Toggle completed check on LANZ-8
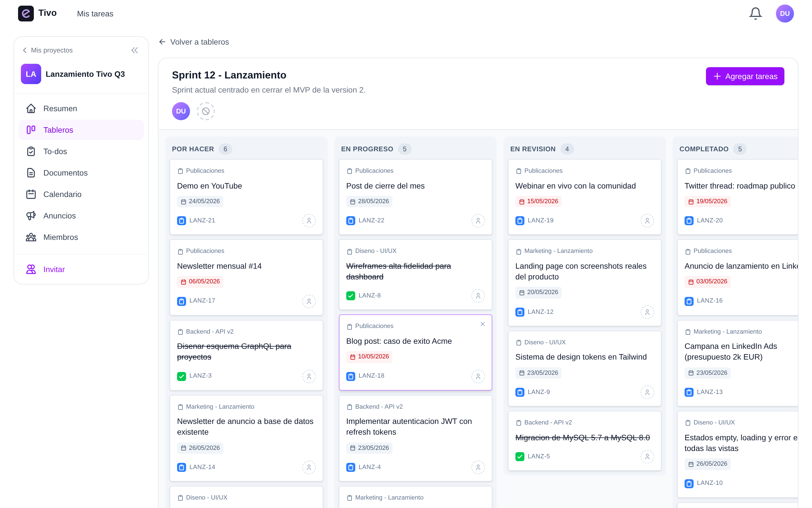The image size is (812, 508). (351, 296)
